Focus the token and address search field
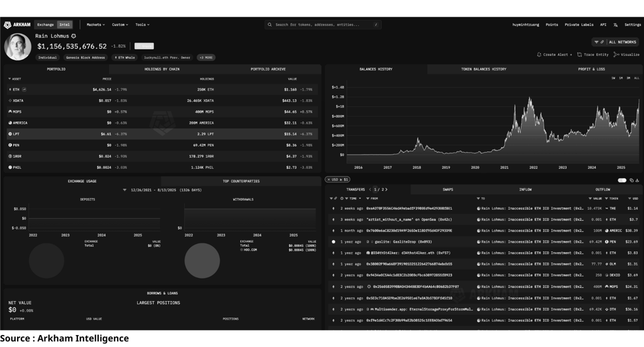The width and height of the screenshot is (644, 347). pos(323,25)
